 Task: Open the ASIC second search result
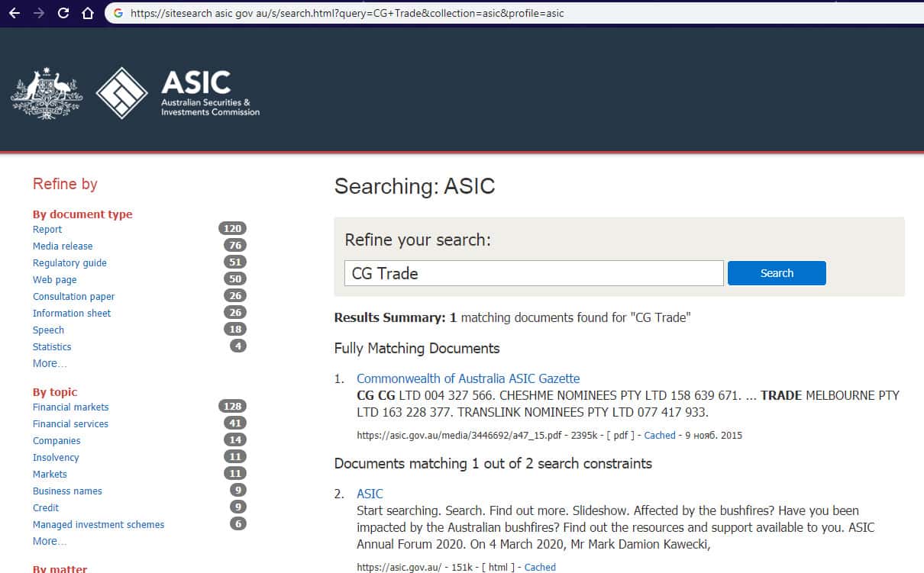click(x=370, y=494)
